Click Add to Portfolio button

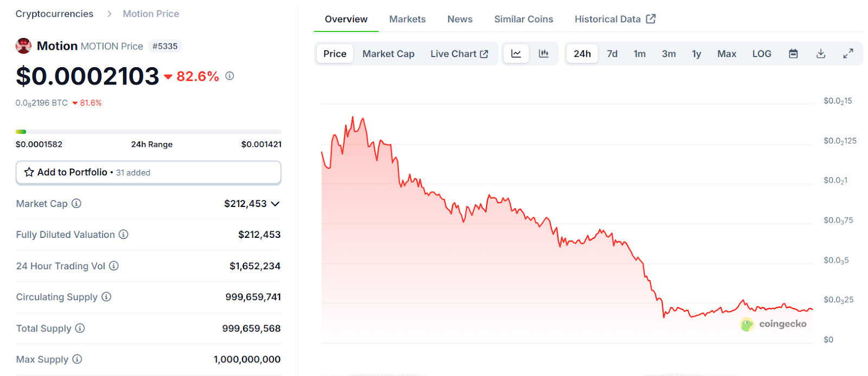pyautogui.click(x=149, y=172)
